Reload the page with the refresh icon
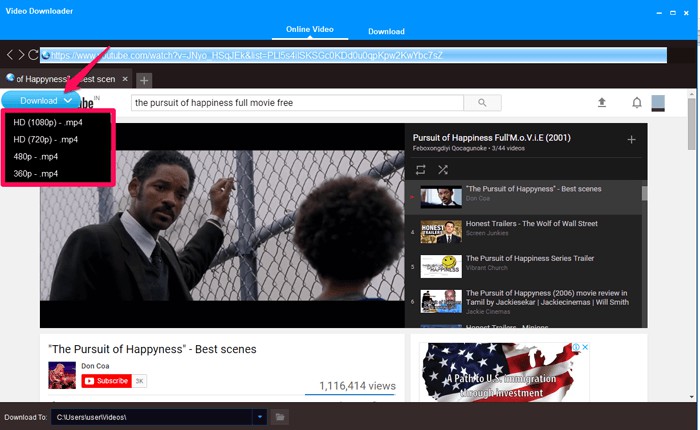 point(33,55)
